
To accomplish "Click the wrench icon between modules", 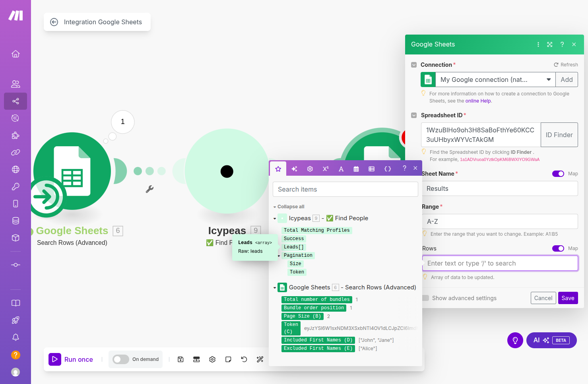I will click(149, 189).
